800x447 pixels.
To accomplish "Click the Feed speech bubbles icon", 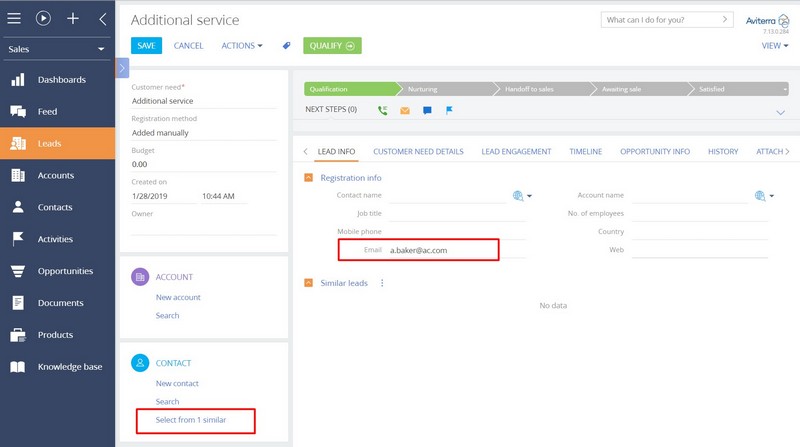I will 18,111.
